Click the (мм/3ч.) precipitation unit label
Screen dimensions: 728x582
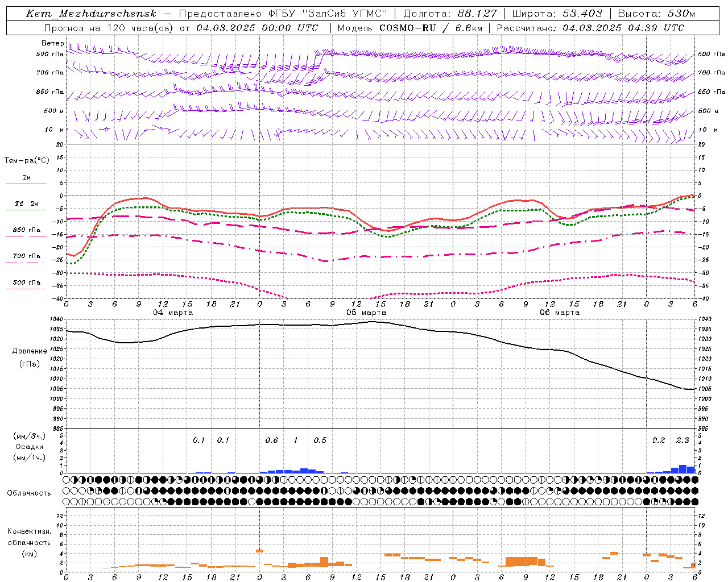[x=30, y=436]
